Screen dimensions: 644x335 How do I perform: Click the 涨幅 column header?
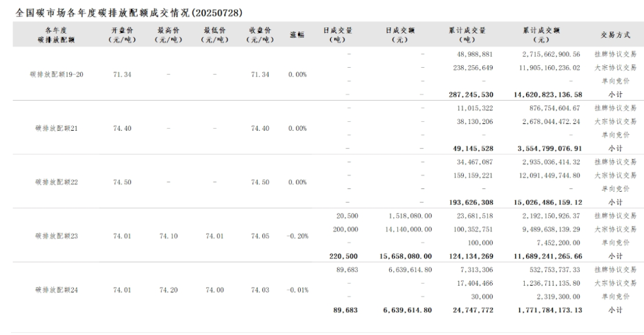pos(297,36)
